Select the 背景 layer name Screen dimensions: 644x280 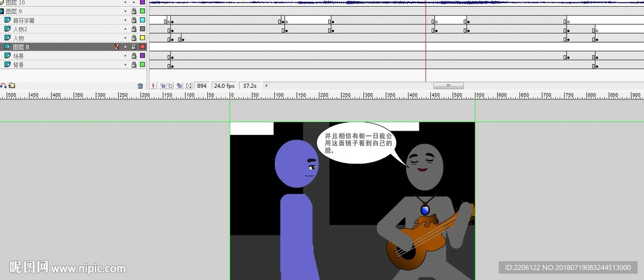tap(18, 65)
